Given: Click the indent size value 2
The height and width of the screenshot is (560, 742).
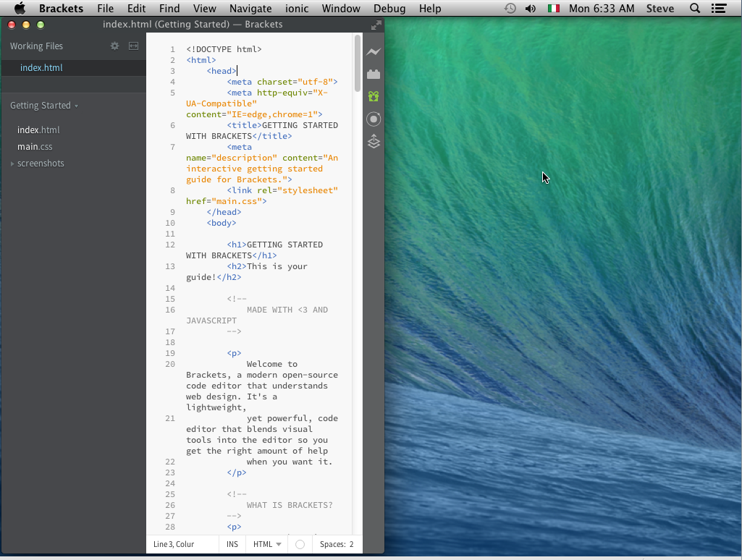Looking at the screenshot, I should [x=352, y=544].
